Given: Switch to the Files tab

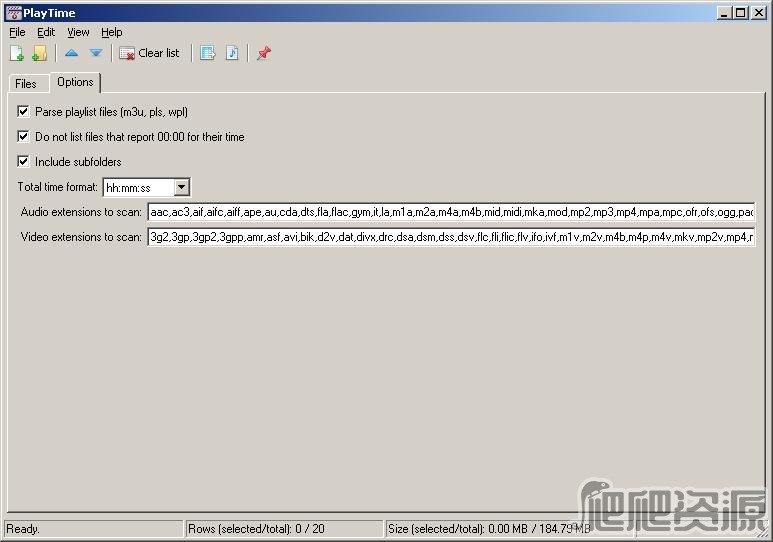Looking at the screenshot, I should pyautogui.click(x=26, y=83).
